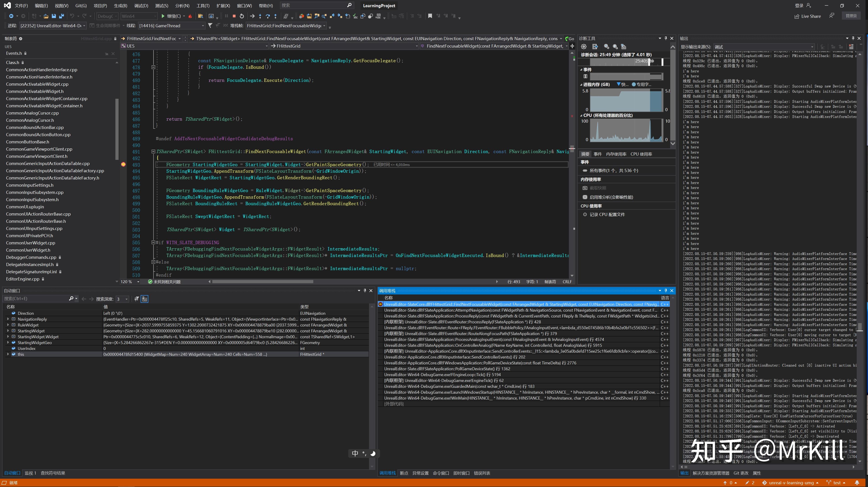Screen dimensions: 868x487
Task: Collapse the CPU graph section triangle
Action: (581, 116)
